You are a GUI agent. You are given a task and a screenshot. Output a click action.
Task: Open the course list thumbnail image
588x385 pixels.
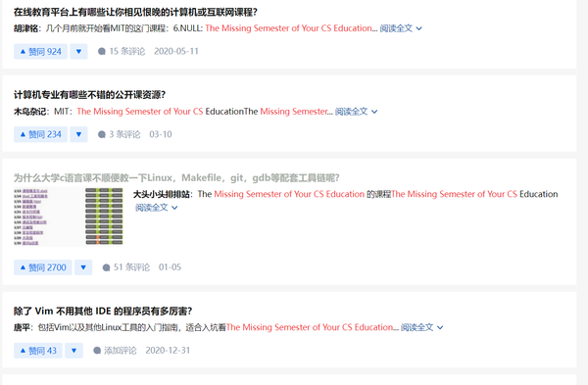coord(69,217)
